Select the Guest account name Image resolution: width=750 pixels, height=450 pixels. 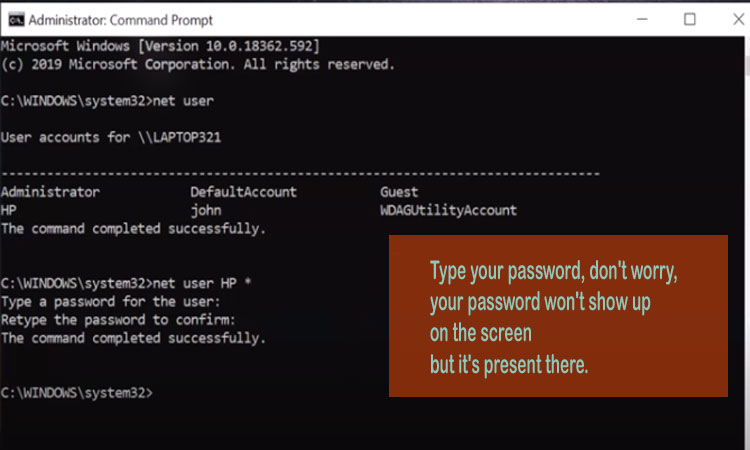click(x=399, y=192)
